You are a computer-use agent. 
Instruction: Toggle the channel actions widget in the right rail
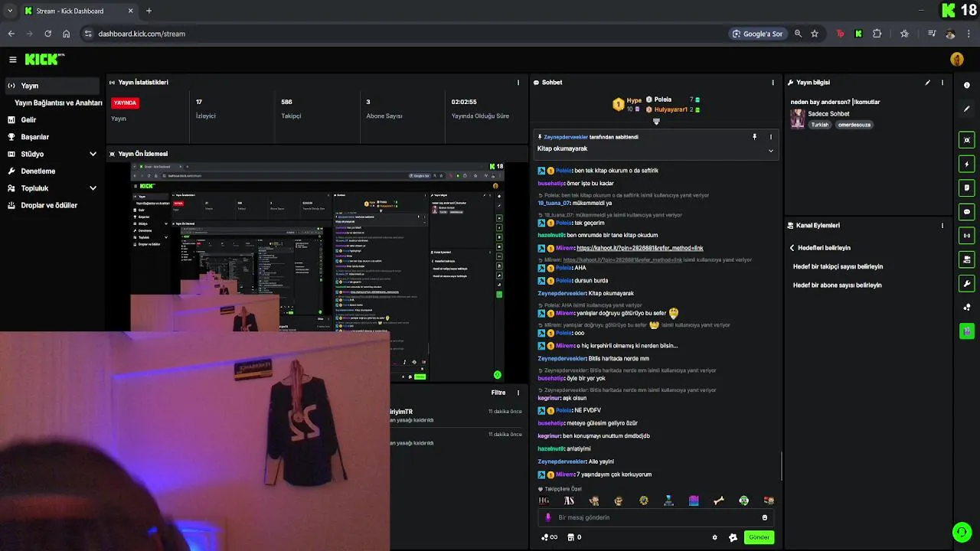tap(967, 260)
